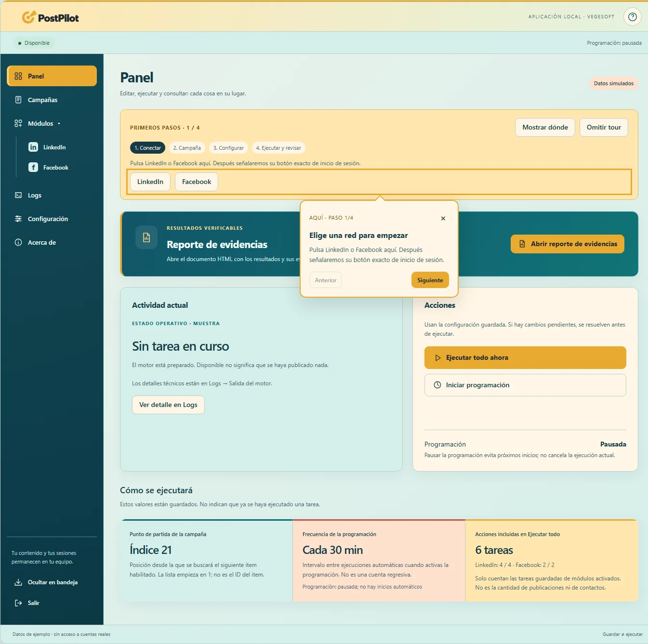Screen dimensions: 648x644
Task: Click the Datos simulados badge
Action: (614, 83)
